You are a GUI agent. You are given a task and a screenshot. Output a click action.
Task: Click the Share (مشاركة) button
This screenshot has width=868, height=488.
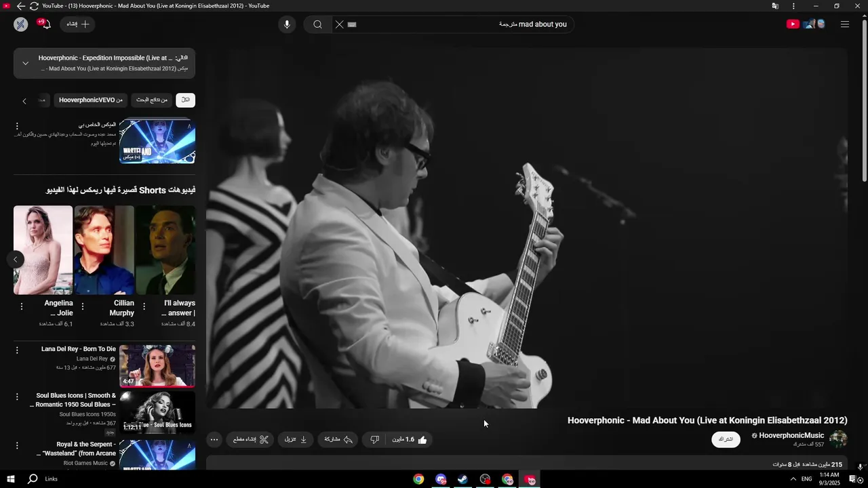[338, 440]
